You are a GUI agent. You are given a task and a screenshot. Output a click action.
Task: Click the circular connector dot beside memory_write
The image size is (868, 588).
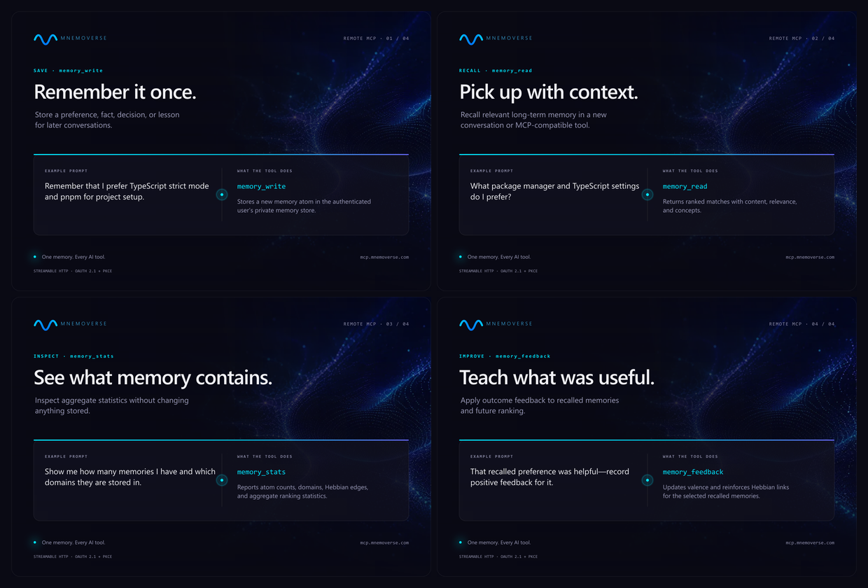(222, 195)
